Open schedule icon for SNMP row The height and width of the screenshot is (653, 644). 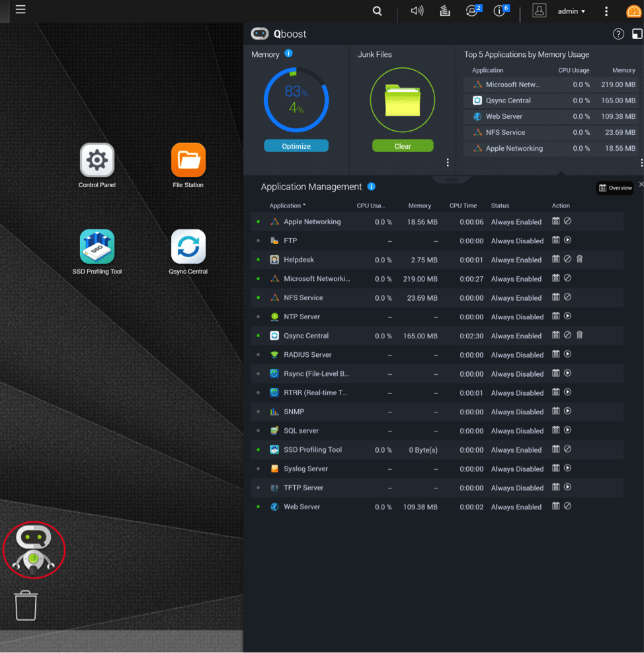tap(555, 411)
